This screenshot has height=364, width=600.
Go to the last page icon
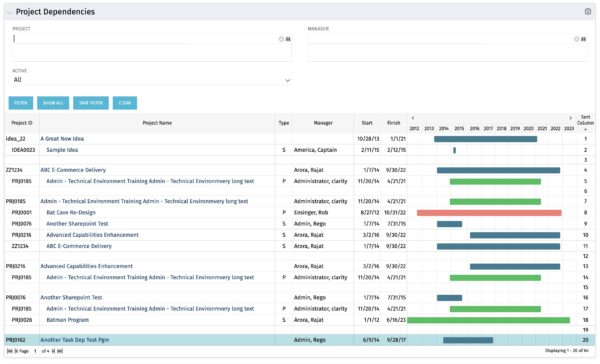[60, 351]
